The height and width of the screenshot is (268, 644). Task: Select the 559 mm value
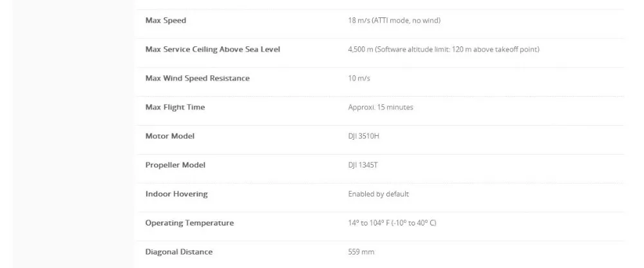tap(361, 251)
